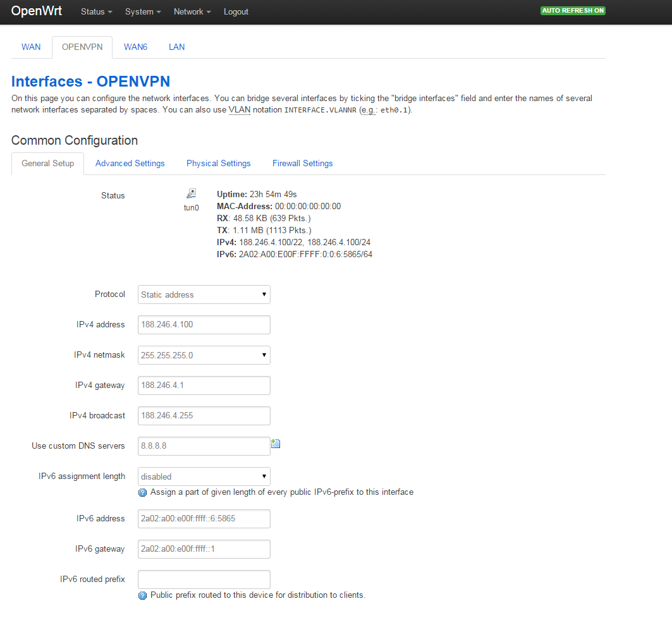
Task: Go to Physical Settings tab
Action: (x=218, y=164)
